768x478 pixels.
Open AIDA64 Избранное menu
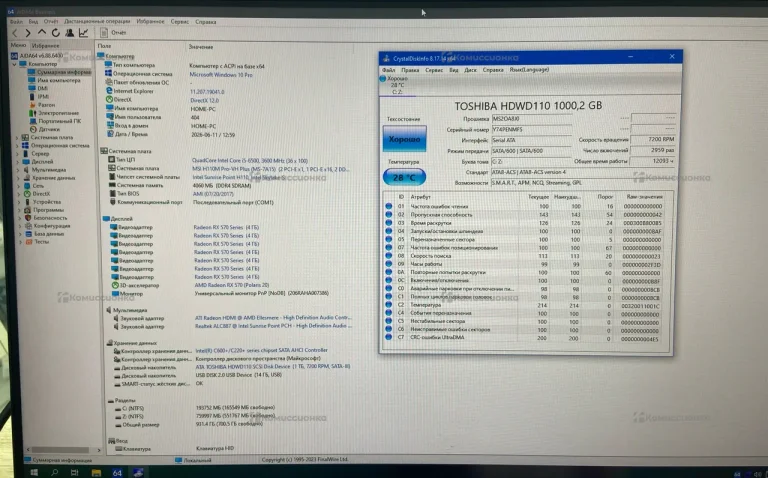tap(150, 22)
